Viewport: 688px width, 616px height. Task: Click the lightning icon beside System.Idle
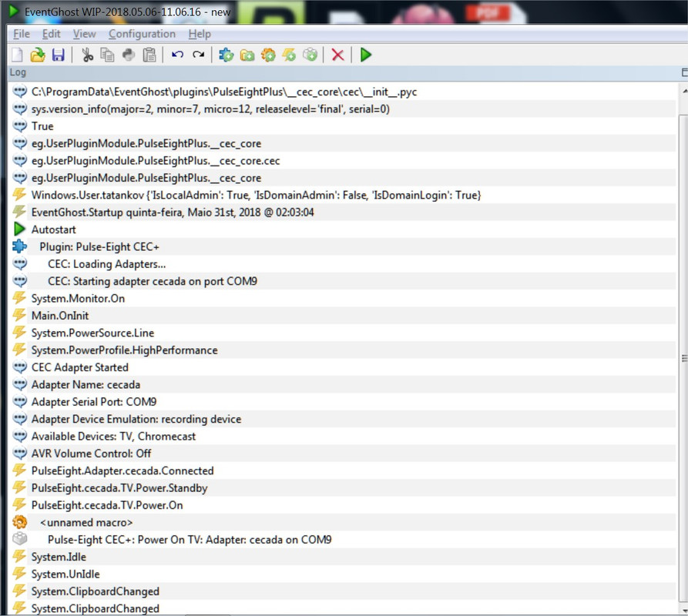click(x=19, y=556)
